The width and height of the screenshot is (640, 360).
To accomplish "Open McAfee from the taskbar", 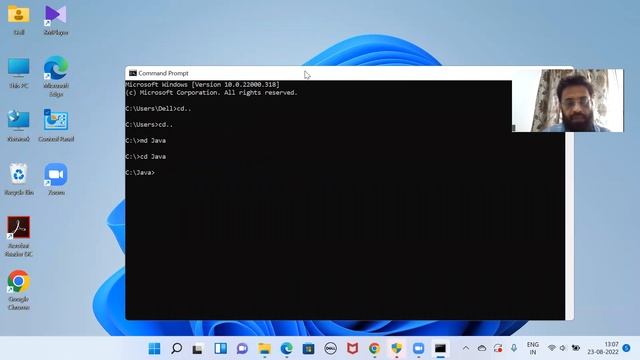I will [x=352, y=349].
